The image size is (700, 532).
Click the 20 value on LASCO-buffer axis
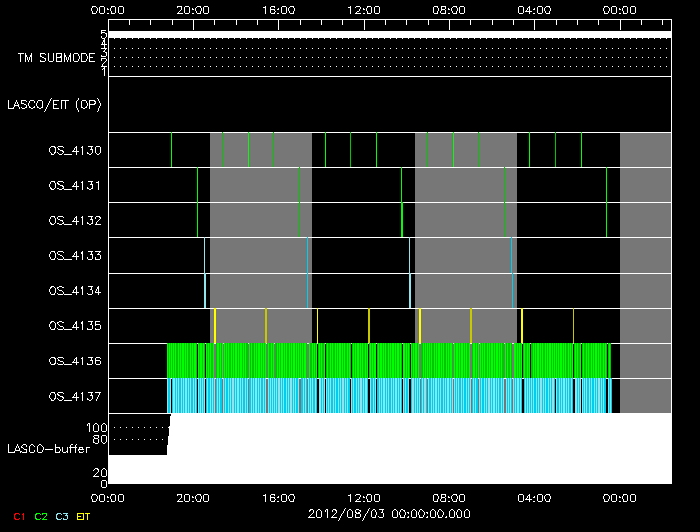[100, 473]
